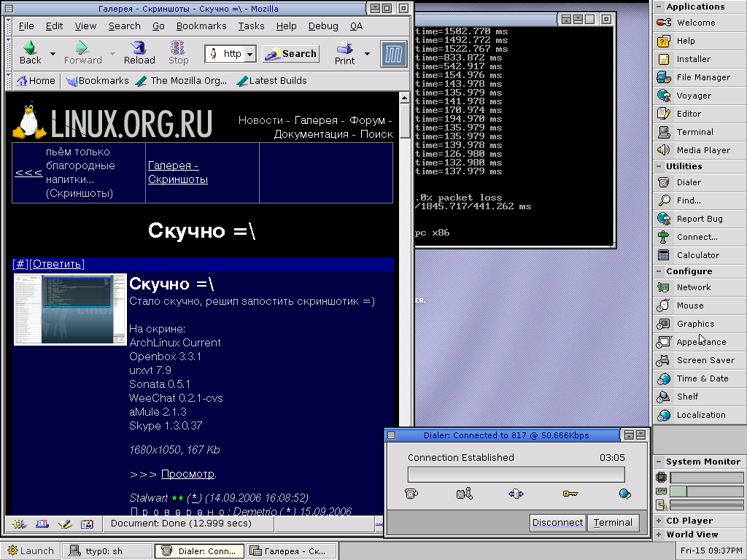The image size is (747, 560).
Task: Expand the World View section
Action: tap(659, 534)
